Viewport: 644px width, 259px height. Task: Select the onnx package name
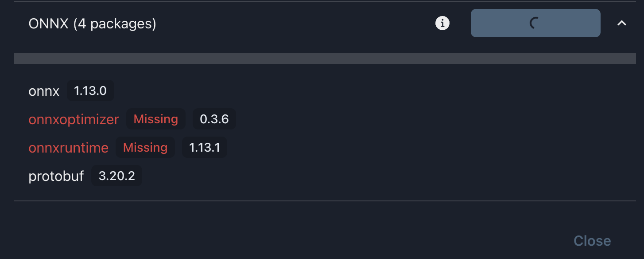click(44, 91)
